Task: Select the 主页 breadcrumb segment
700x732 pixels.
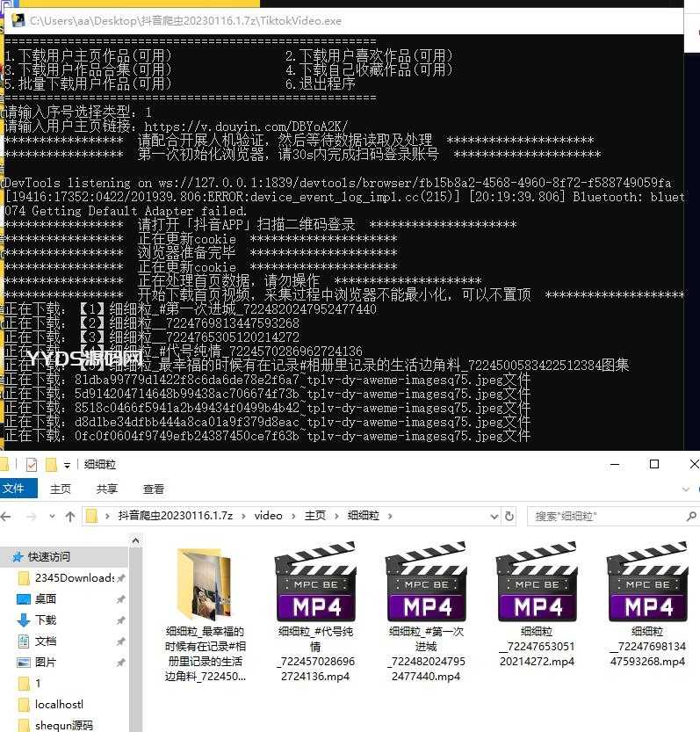Action: [315, 515]
